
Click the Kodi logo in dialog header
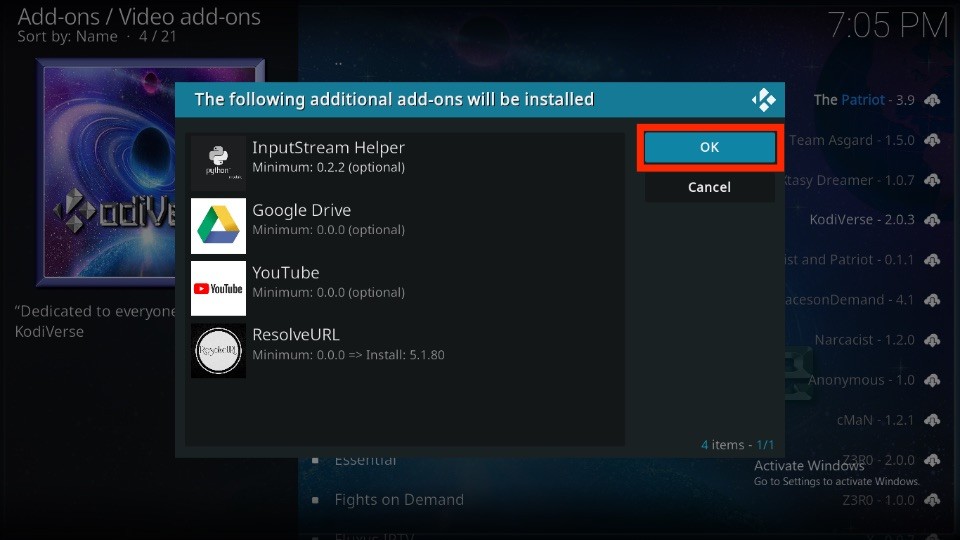[x=763, y=100]
